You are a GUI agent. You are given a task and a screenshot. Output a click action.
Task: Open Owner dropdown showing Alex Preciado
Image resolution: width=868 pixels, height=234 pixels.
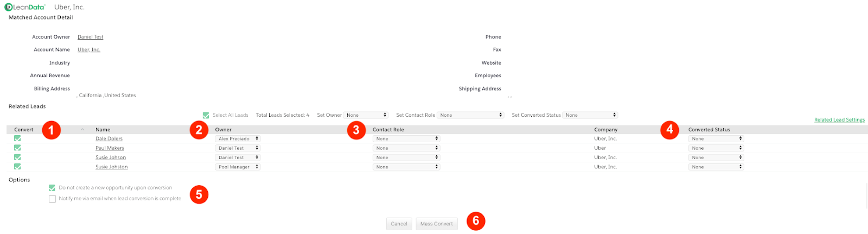238,138
